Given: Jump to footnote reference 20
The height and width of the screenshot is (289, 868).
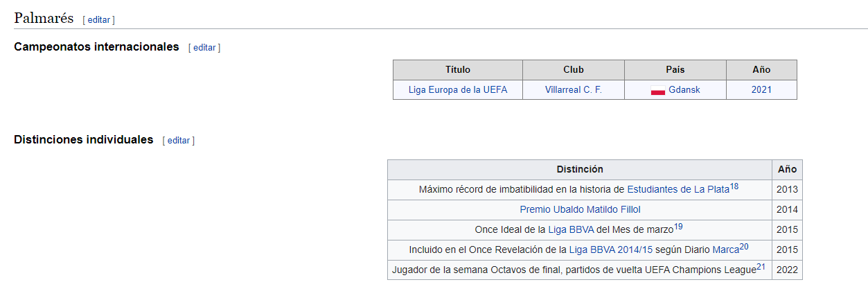Looking at the screenshot, I should click(744, 246).
